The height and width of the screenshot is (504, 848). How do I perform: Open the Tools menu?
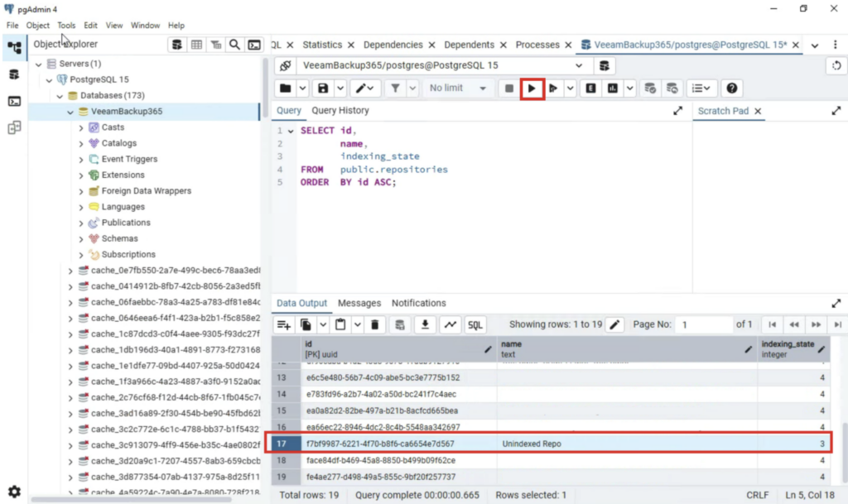(x=66, y=26)
